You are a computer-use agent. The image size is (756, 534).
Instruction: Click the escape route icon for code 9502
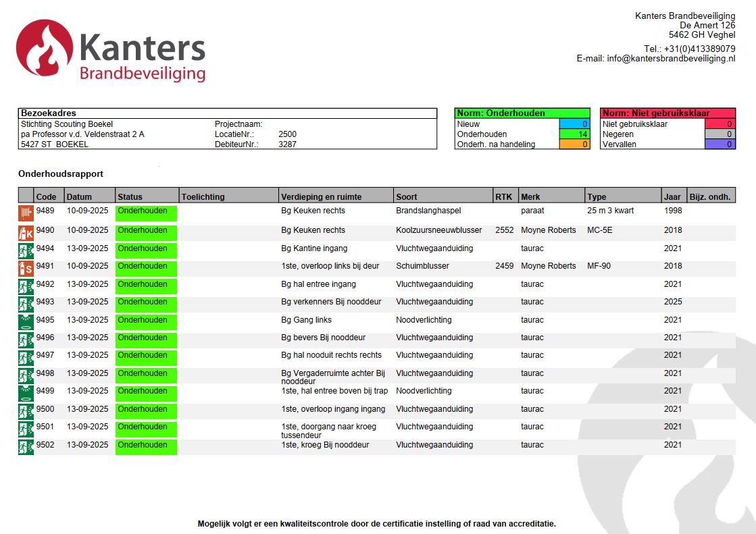(26, 447)
